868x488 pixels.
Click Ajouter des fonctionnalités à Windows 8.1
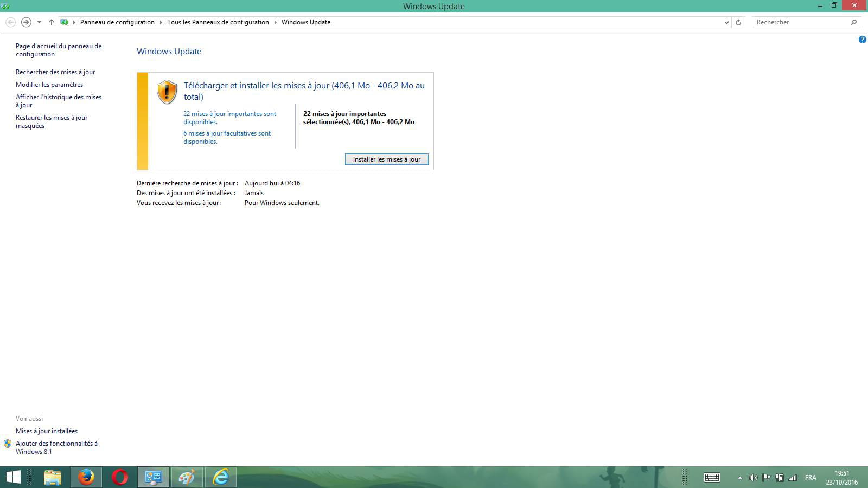(x=56, y=447)
